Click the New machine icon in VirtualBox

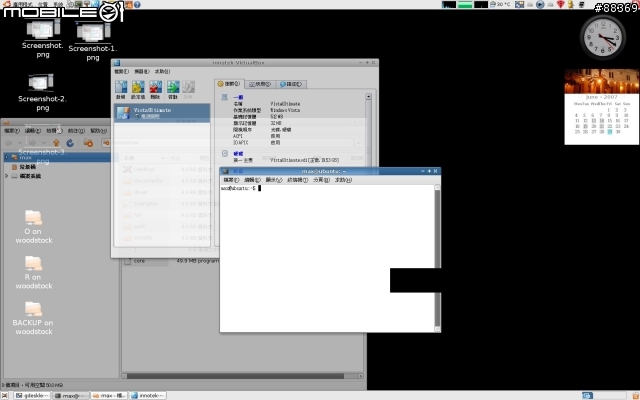tap(121, 89)
